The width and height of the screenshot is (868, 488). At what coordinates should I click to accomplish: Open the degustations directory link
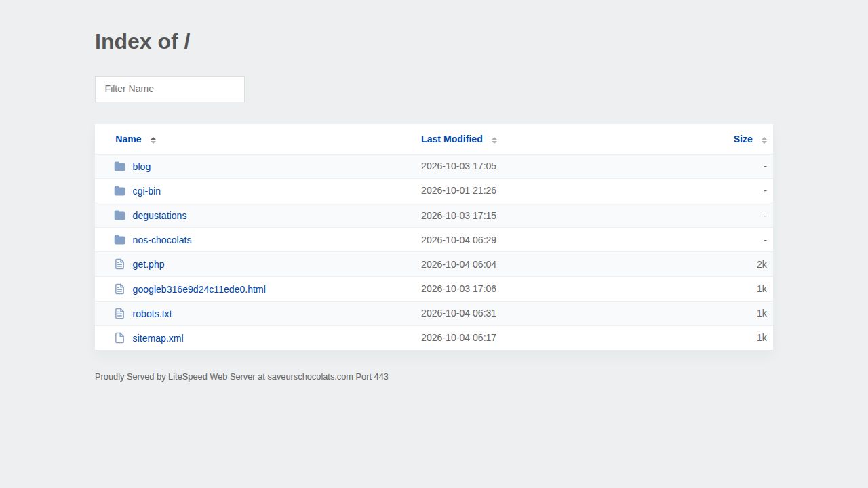(x=159, y=216)
